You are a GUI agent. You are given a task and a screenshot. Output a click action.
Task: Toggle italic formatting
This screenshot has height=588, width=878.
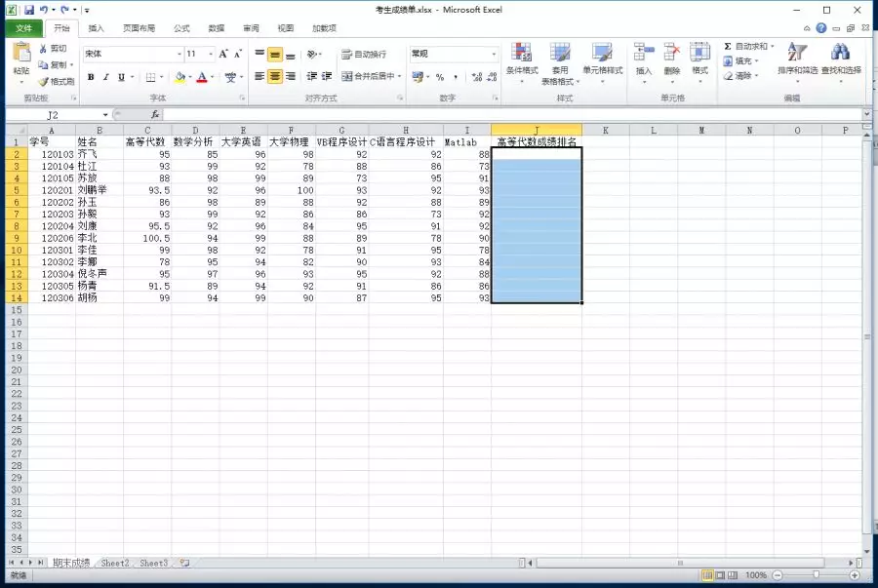pyautogui.click(x=105, y=77)
